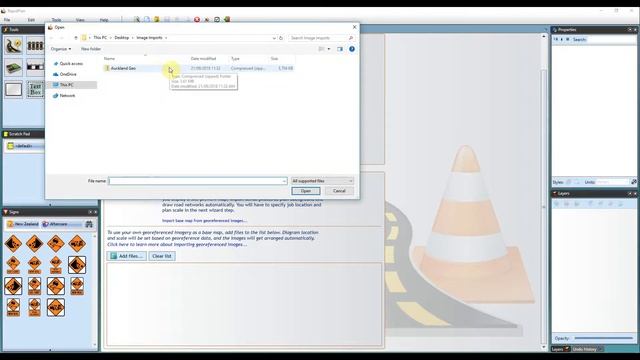Select the road drawing tool
The width and height of the screenshot is (640, 360).
pyautogui.click(x=13, y=45)
